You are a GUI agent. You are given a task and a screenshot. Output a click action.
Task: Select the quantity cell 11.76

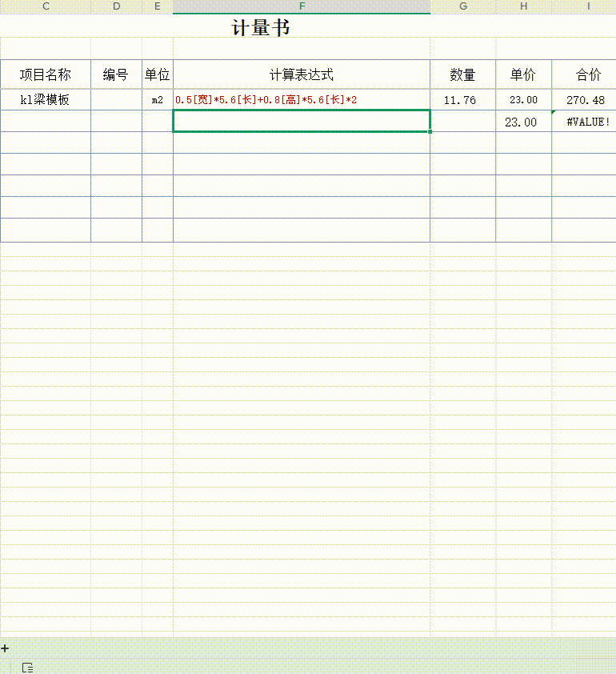click(x=460, y=100)
